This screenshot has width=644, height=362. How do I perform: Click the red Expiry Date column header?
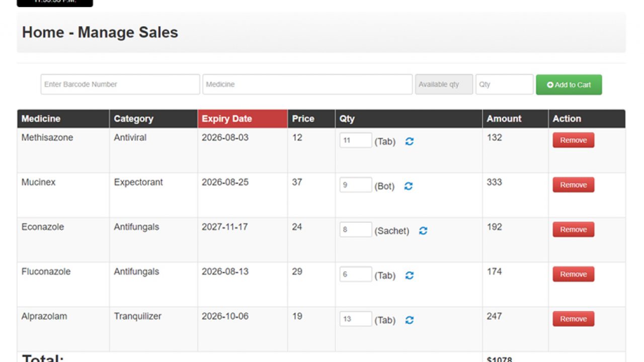(x=242, y=119)
